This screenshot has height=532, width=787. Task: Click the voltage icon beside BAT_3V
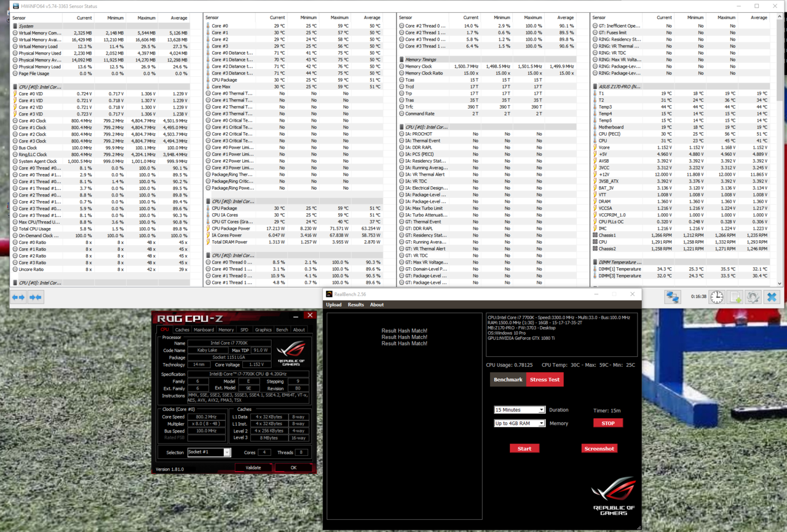(595, 188)
